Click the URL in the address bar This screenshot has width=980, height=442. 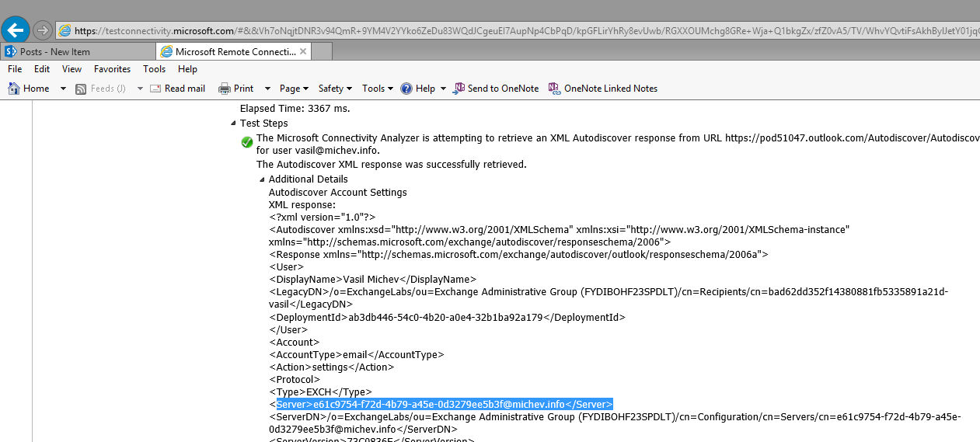pyautogui.click(x=527, y=31)
